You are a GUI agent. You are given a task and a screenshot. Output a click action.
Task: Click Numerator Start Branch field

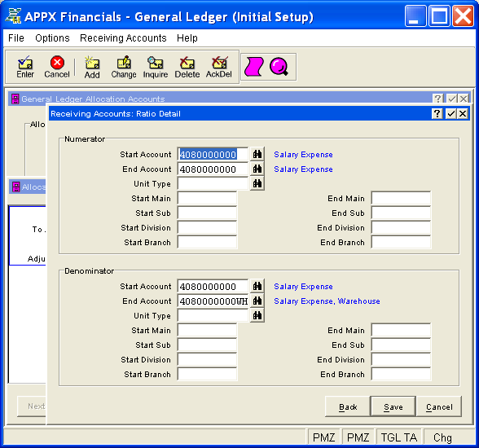click(x=207, y=242)
